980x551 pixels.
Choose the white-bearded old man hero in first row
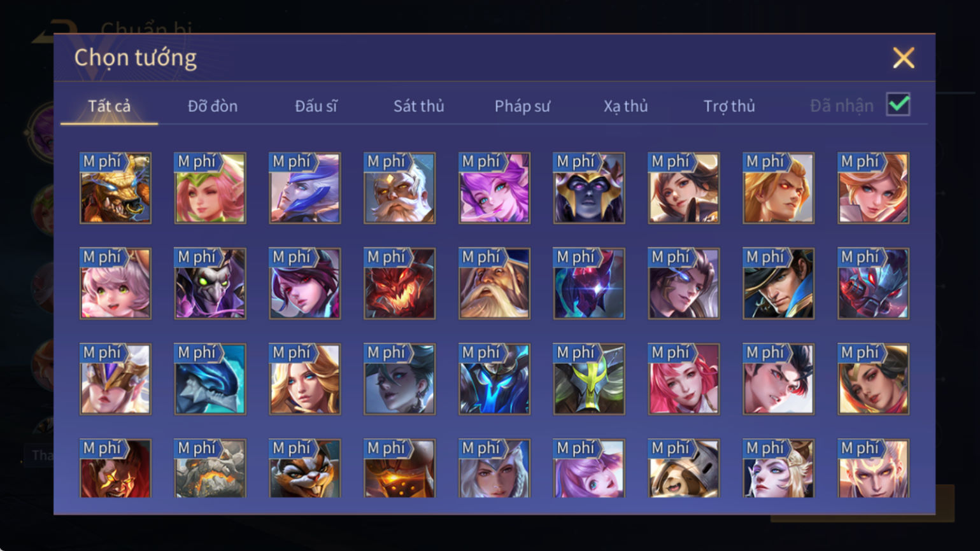(x=399, y=188)
